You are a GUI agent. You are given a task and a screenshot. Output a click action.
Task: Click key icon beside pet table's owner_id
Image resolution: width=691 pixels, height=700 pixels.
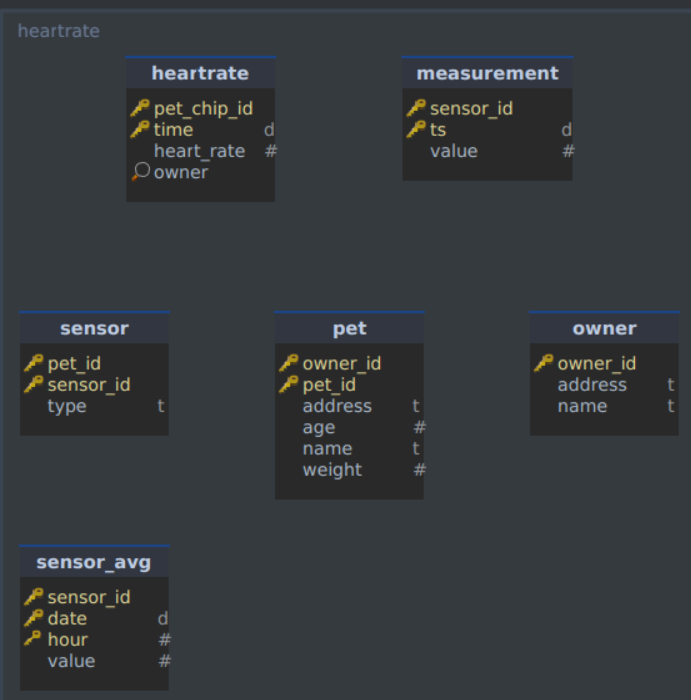(289, 363)
